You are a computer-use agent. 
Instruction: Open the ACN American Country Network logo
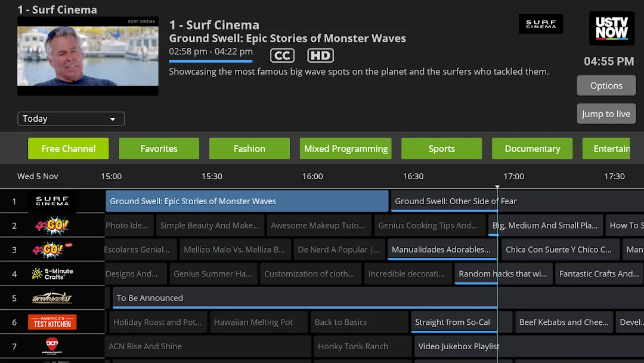click(x=52, y=346)
